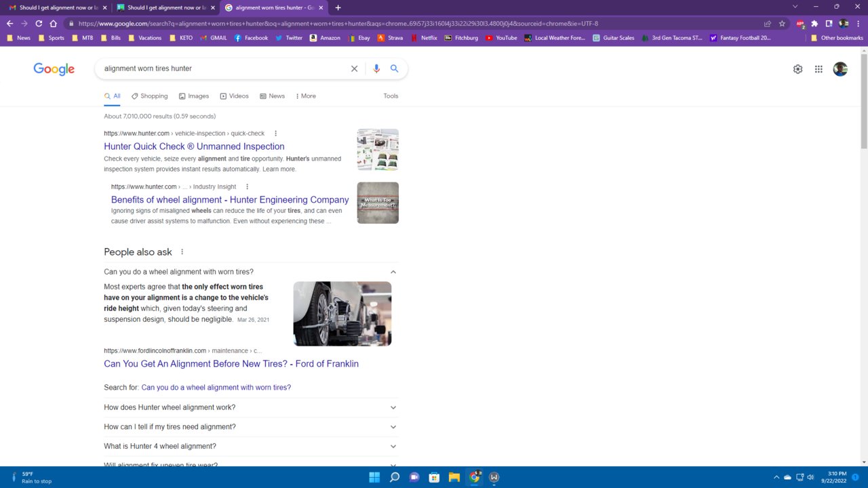
Task: Open the More search filters dropdown
Action: tap(306, 96)
